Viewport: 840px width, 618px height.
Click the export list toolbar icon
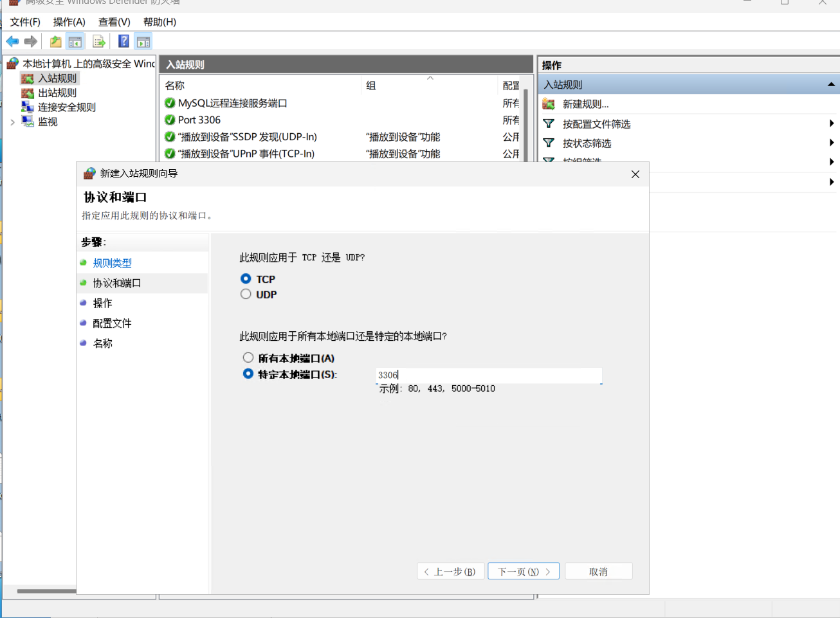(98, 42)
